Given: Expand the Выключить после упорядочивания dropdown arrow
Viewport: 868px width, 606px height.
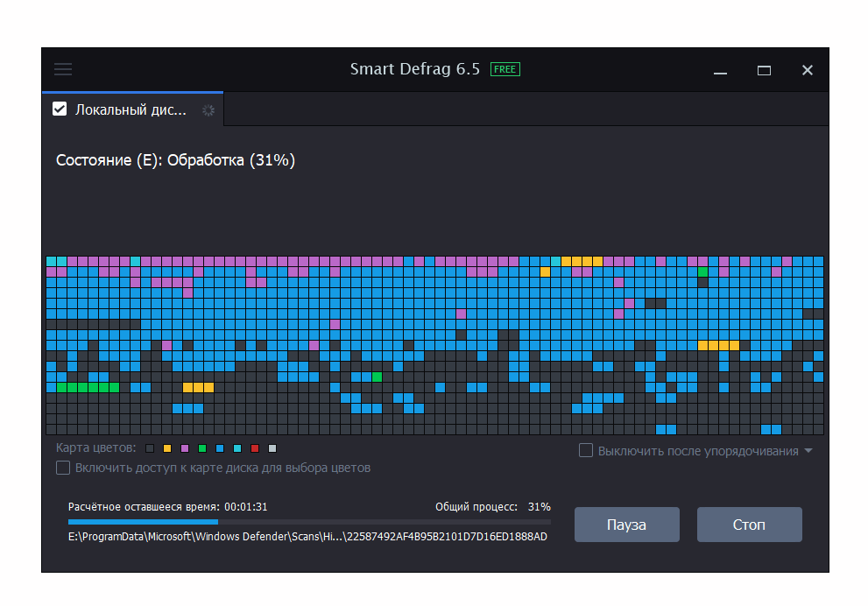Looking at the screenshot, I should [808, 451].
